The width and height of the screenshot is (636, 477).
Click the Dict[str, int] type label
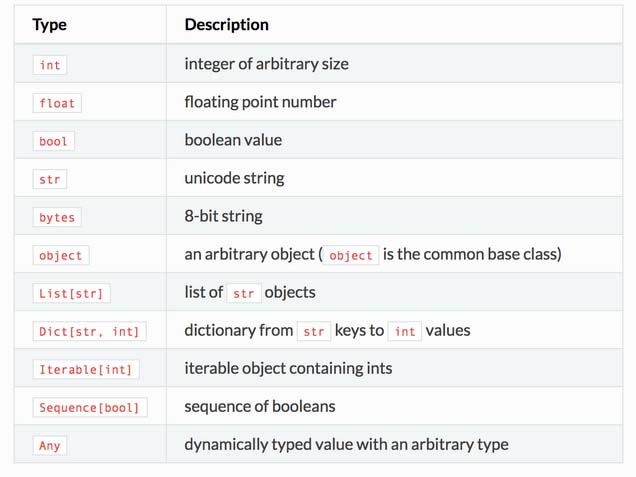pyautogui.click(x=89, y=332)
